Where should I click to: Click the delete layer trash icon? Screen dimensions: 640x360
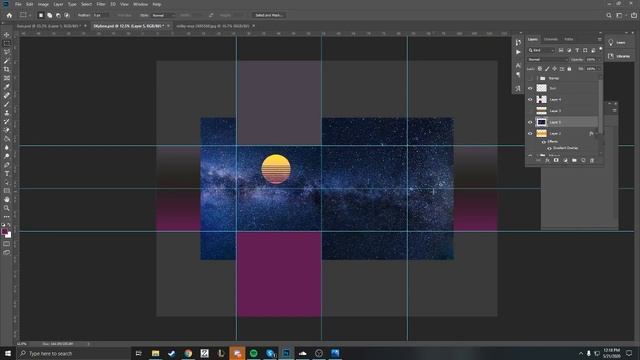tap(592, 160)
